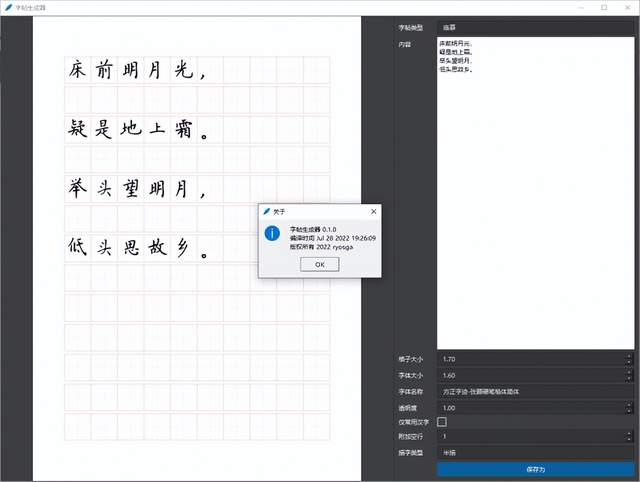Click the feather icon in the 关于 dialog title
640x482 pixels.
coord(267,211)
